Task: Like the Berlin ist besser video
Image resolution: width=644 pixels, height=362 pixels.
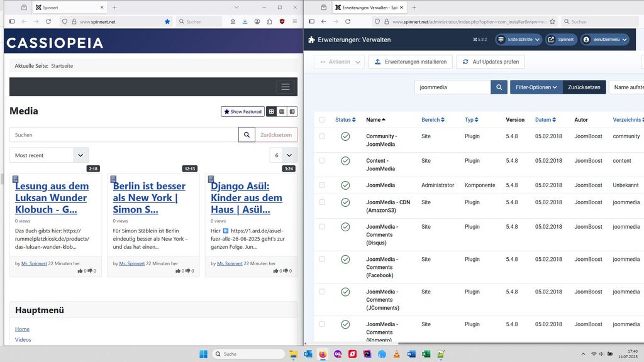Action: click(x=178, y=271)
